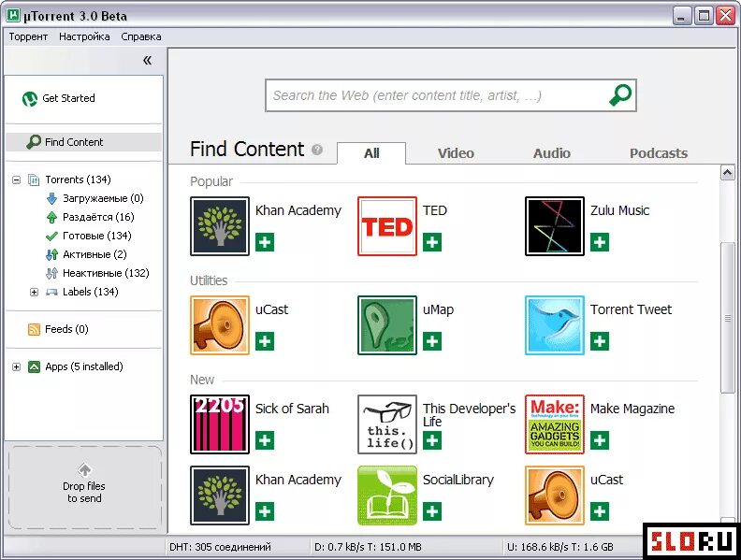This screenshot has width=741, height=560.
Task: Open the Torrent Tweet bird thumbnail
Action: tap(554, 325)
